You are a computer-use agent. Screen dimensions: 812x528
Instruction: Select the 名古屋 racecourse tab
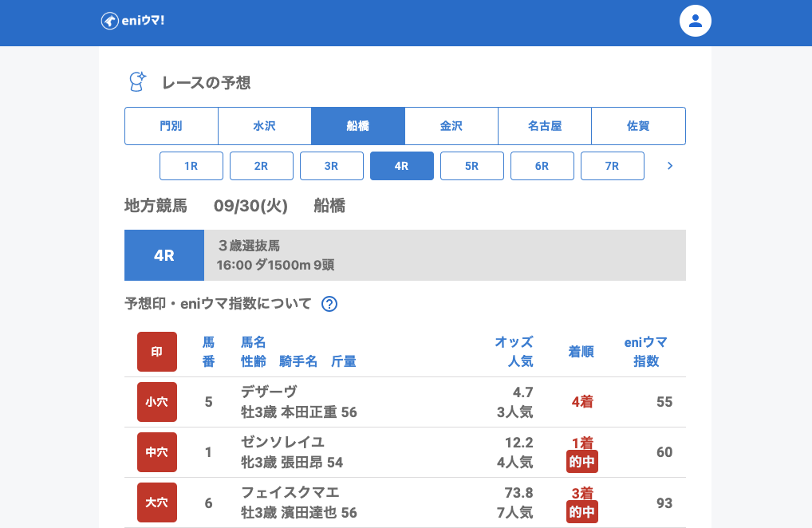pos(545,126)
